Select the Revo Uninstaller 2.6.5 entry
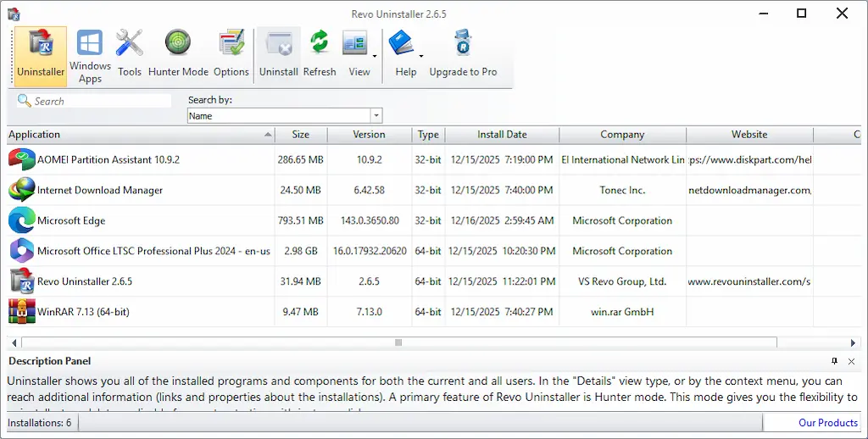 pos(85,281)
